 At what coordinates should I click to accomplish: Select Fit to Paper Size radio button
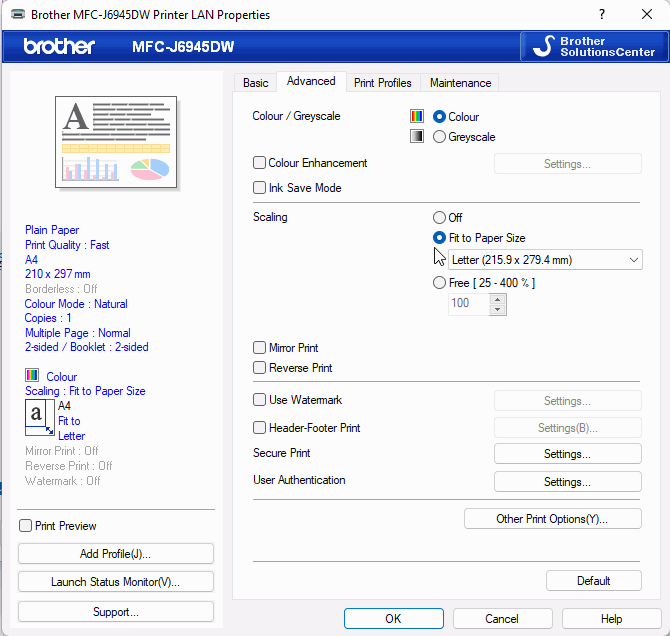point(439,238)
